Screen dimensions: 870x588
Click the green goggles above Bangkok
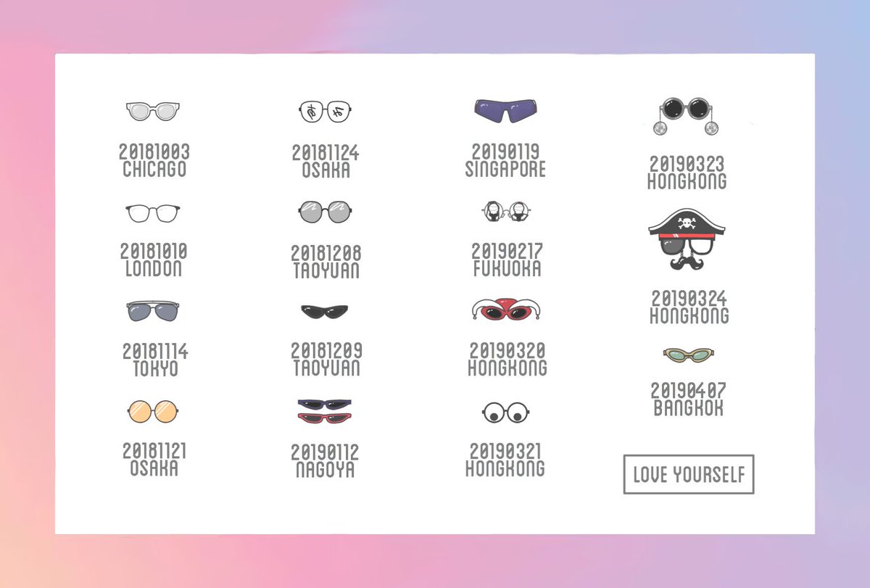point(688,355)
